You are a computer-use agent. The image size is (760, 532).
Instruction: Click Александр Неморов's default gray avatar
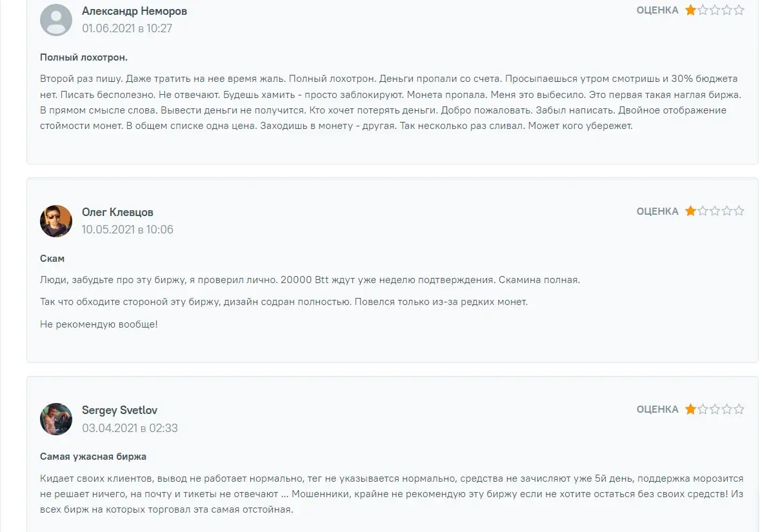[x=56, y=20]
